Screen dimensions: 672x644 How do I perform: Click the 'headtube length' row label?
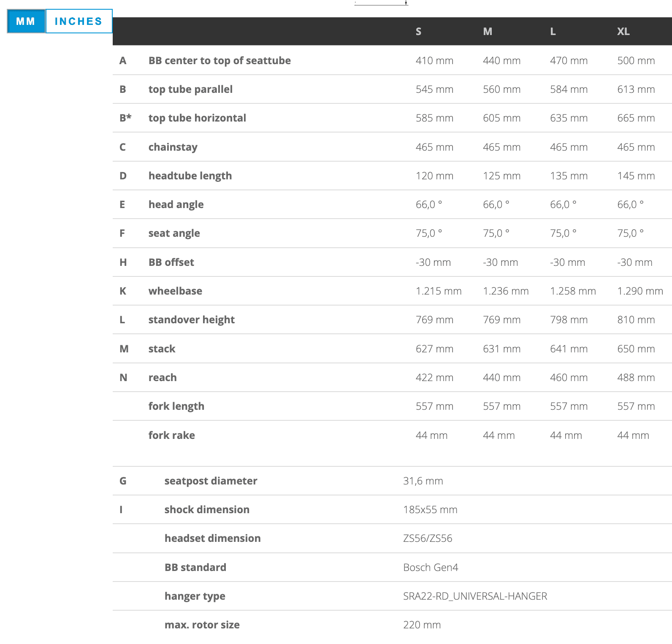[x=190, y=176]
